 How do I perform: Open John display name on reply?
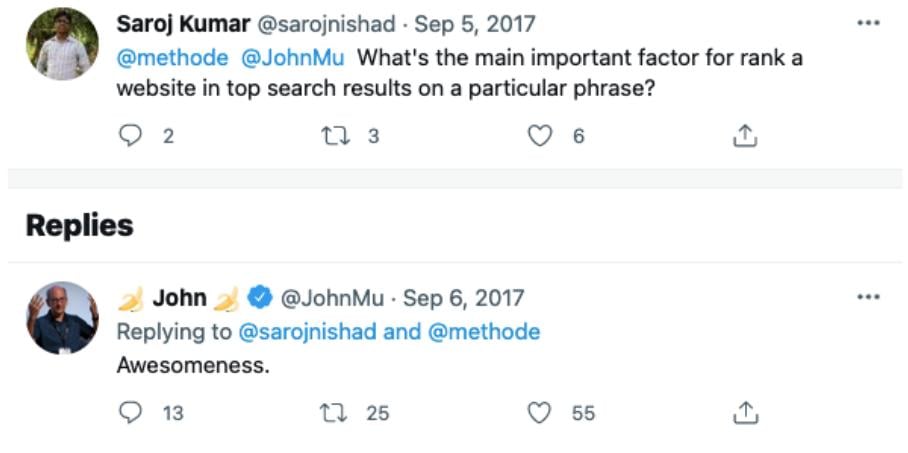[x=180, y=298]
